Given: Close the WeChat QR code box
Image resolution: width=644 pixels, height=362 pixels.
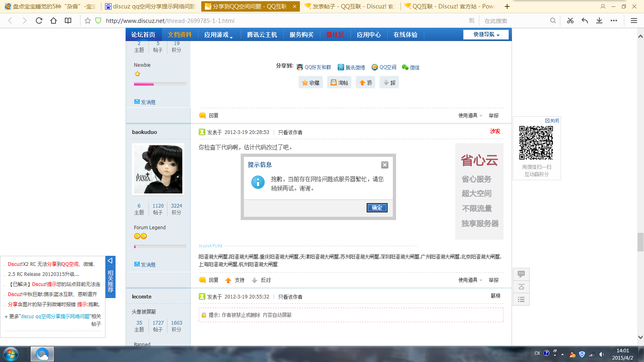Looking at the screenshot, I should pyautogui.click(x=552, y=121).
